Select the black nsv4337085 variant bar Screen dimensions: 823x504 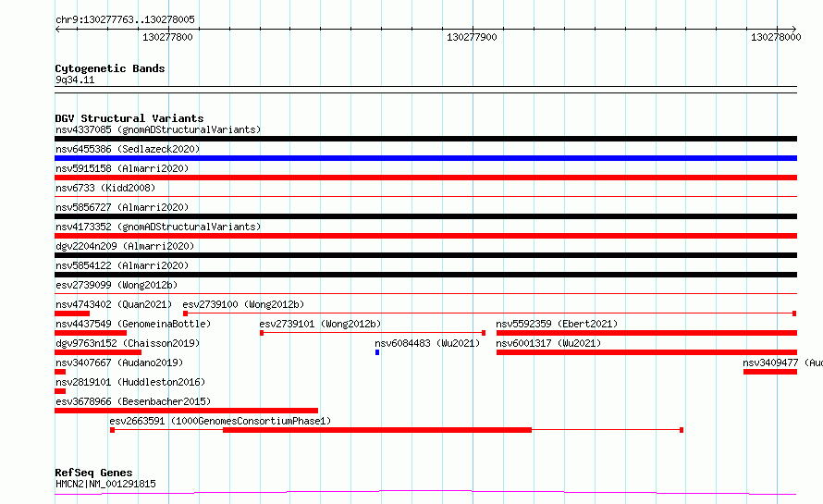coord(425,139)
